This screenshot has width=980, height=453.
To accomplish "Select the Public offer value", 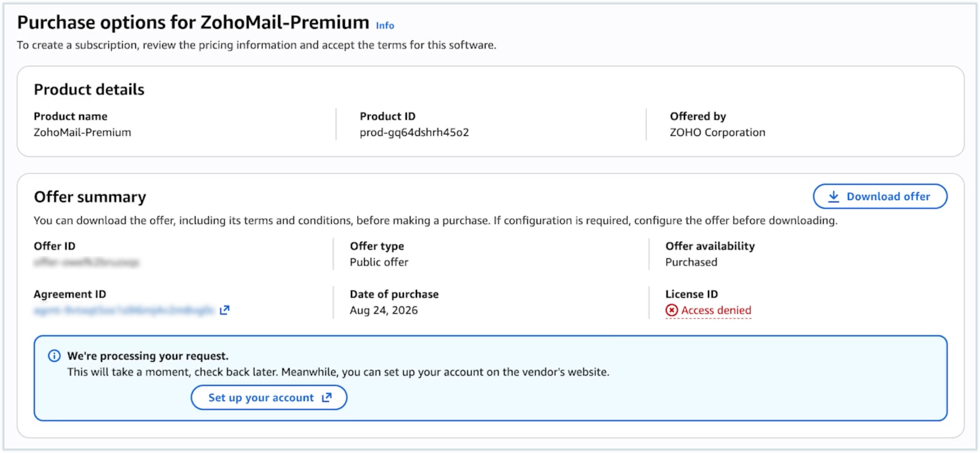I will 379,262.
